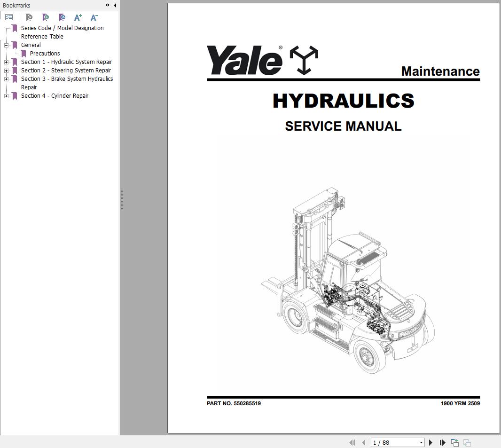Open the page number dropdown arrow

[x=421, y=442]
